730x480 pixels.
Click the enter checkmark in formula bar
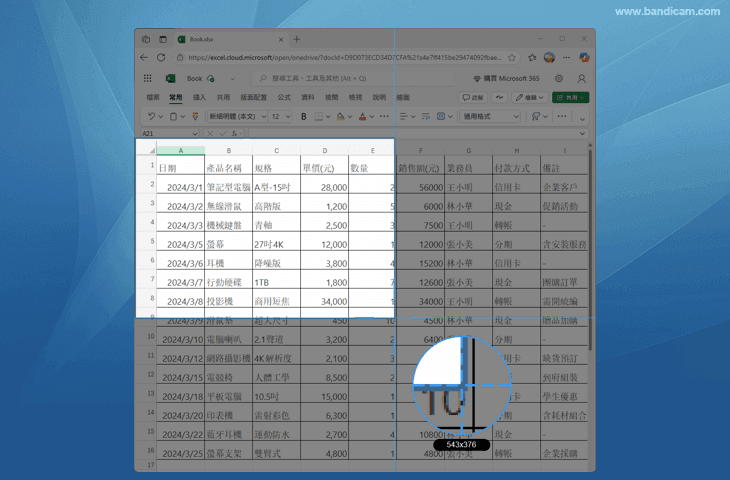[x=223, y=133]
